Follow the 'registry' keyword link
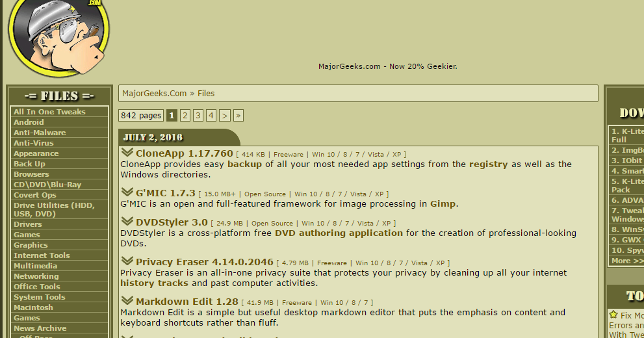This screenshot has width=644, height=338. point(488,164)
